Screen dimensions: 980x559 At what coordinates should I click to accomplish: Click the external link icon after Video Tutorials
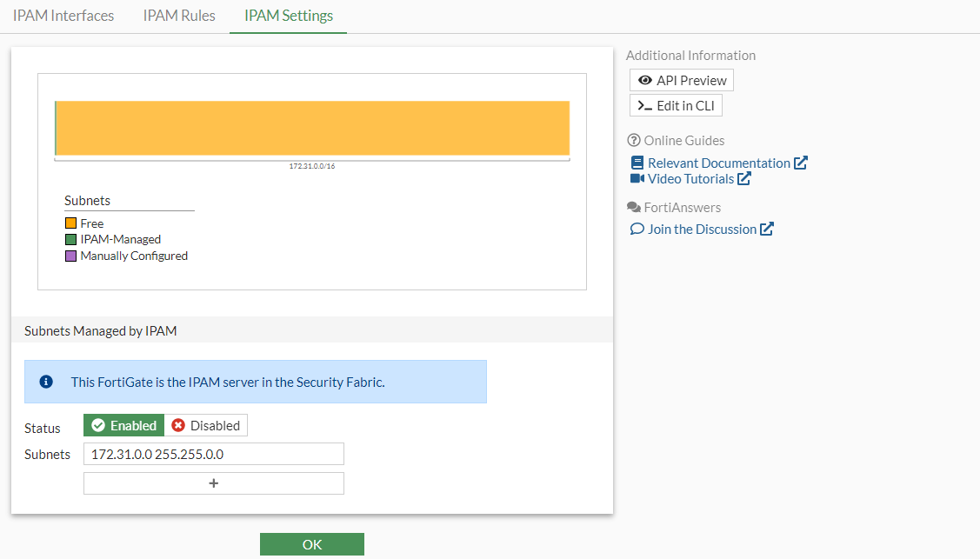click(x=744, y=179)
